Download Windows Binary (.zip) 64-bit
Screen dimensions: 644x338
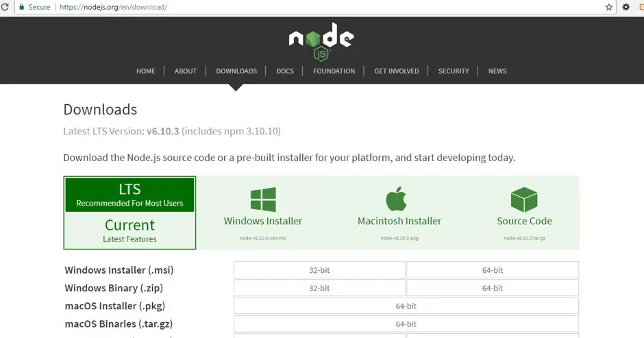click(x=493, y=288)
